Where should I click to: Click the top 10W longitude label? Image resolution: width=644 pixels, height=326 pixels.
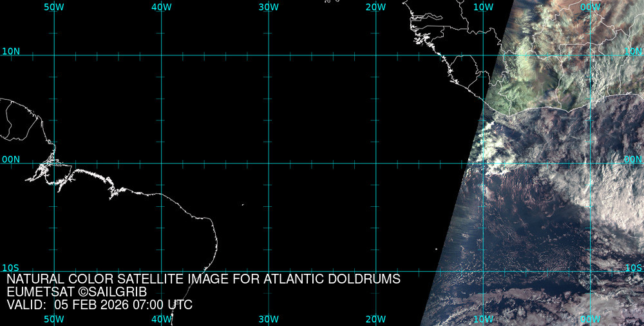click(483, 7)
